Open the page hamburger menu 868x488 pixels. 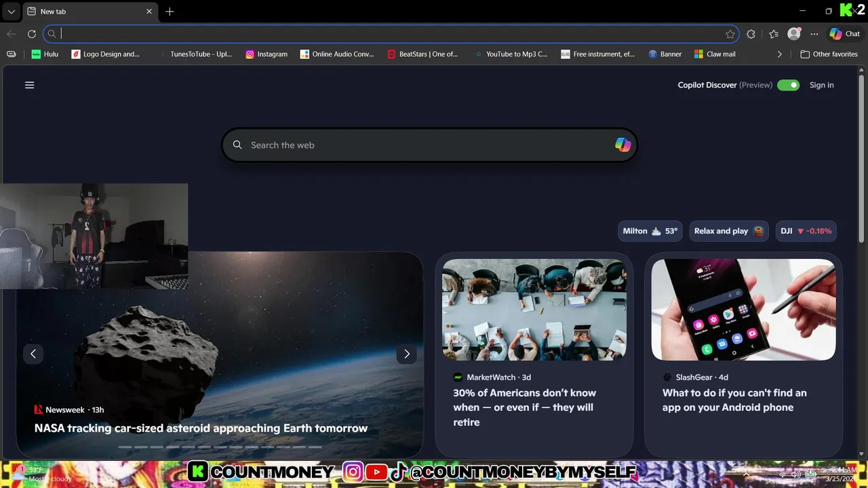click(30, 85)
